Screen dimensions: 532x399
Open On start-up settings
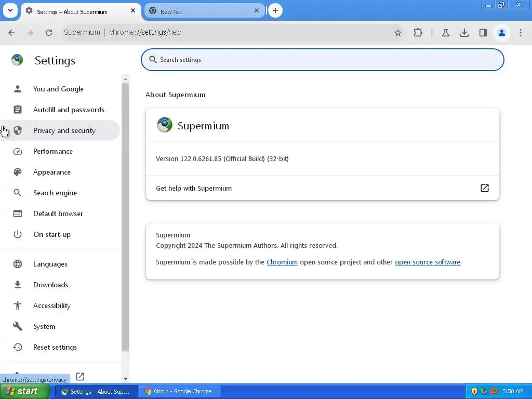click(60, 234)
